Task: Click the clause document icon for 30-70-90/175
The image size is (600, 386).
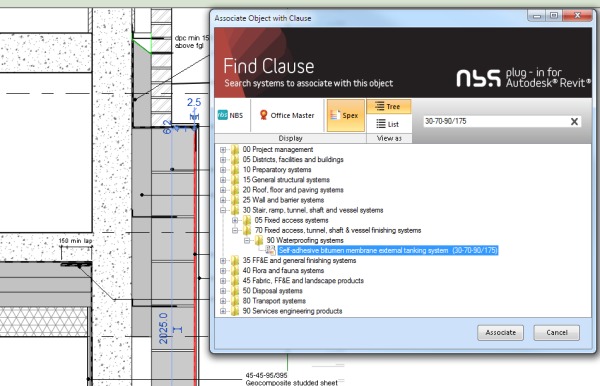Action: click(x=271, y=250)
